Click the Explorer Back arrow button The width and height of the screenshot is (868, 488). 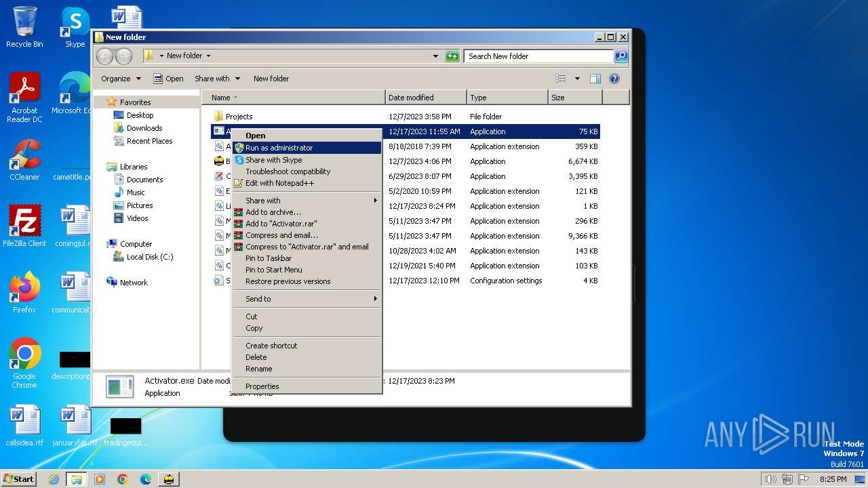point(105,56)
